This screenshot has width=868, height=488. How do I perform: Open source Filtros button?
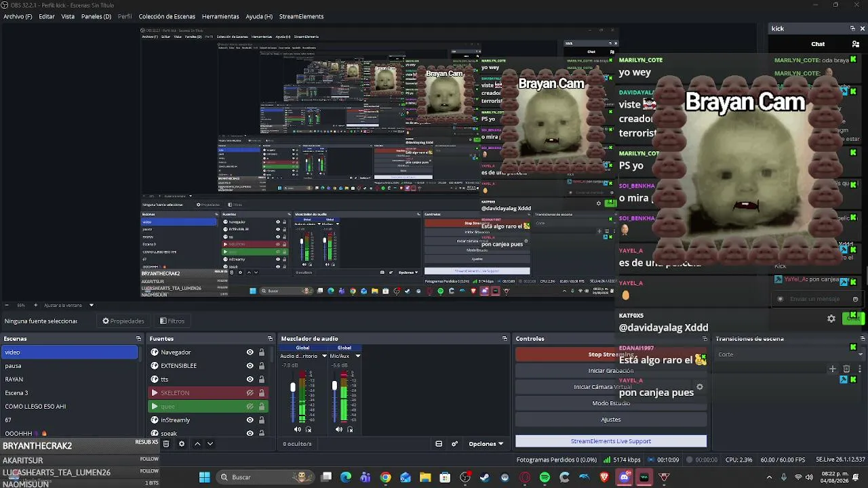(172, 321)
